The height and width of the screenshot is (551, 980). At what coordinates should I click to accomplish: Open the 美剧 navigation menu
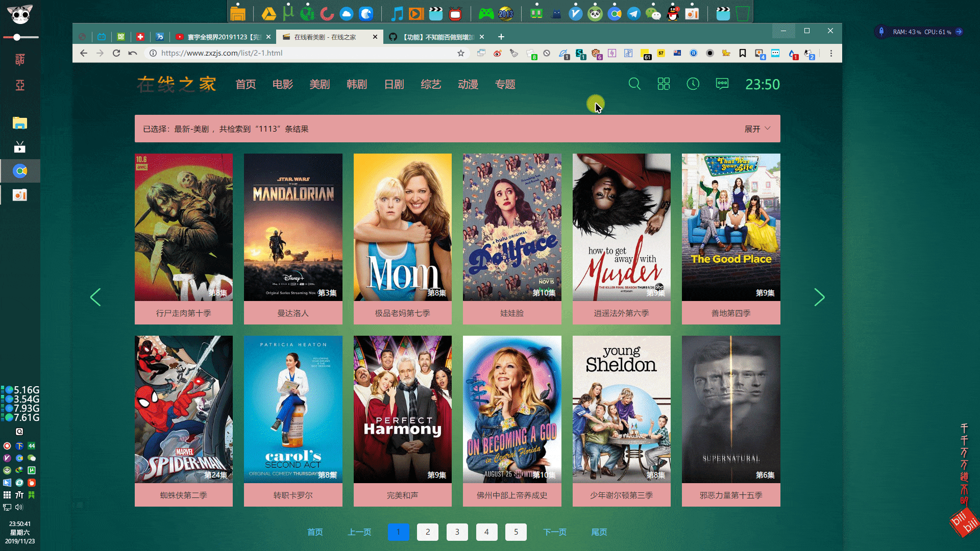320,84
